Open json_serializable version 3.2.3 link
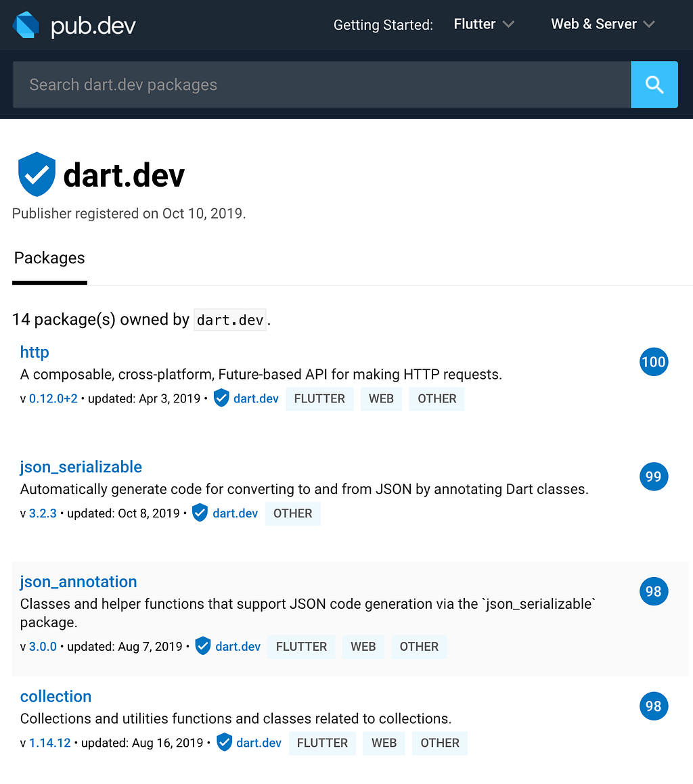This screenshot has width=693, height=784. (43, 513)
